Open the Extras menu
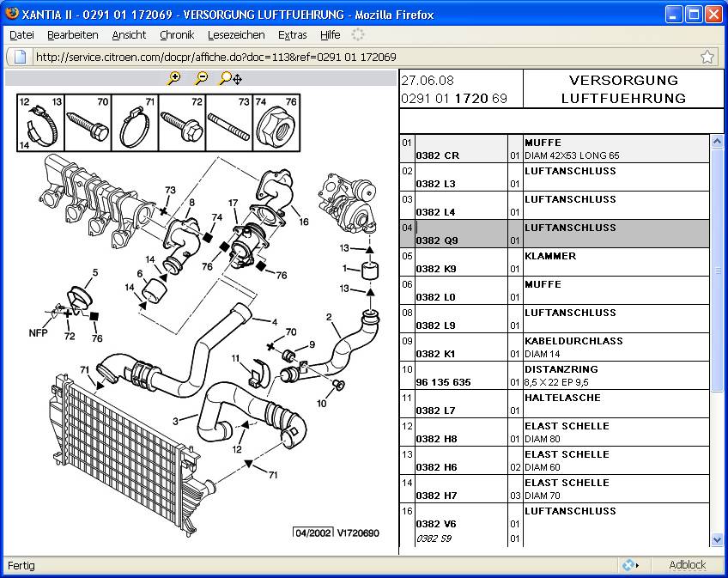The width and height of the screenshot is (728, 578). point(293,35)
